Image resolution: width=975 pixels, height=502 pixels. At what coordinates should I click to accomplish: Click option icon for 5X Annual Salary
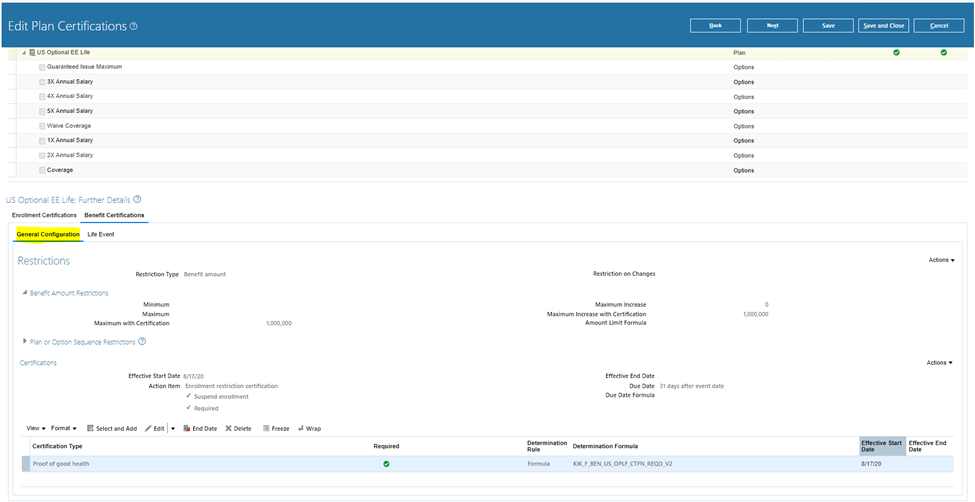point(42,111)
